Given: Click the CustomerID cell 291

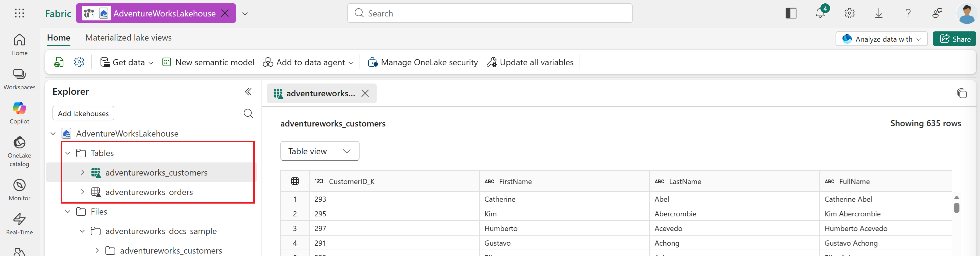Looking at the screenshot, I should [x=394, y=243].
